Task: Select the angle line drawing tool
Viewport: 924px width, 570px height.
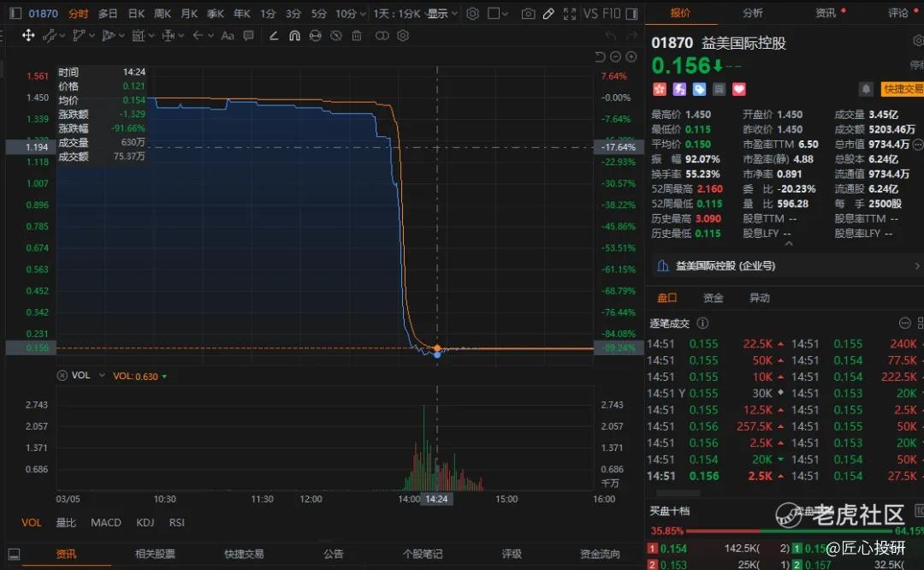Action: 274,35
